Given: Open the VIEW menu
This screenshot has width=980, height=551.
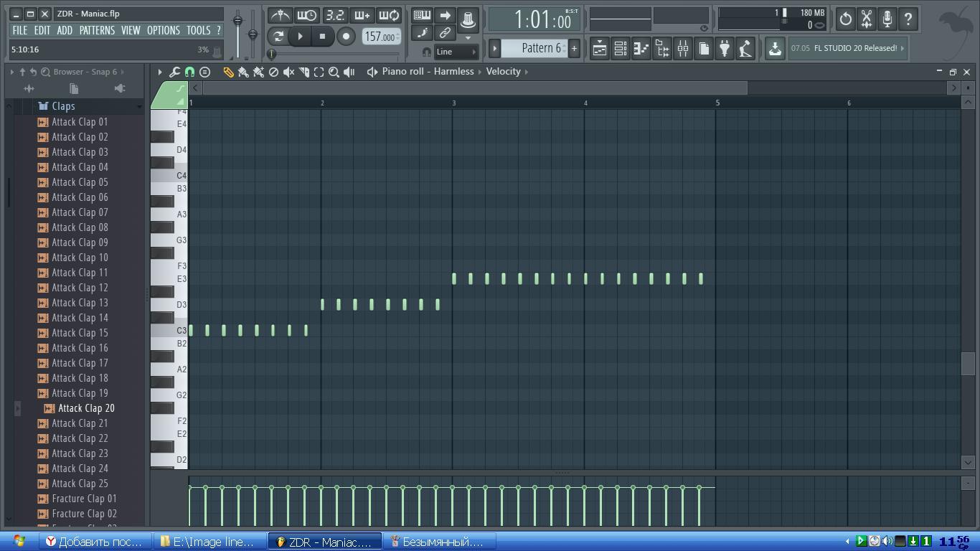Looking at the screenshot, I should tap(131, 30).
